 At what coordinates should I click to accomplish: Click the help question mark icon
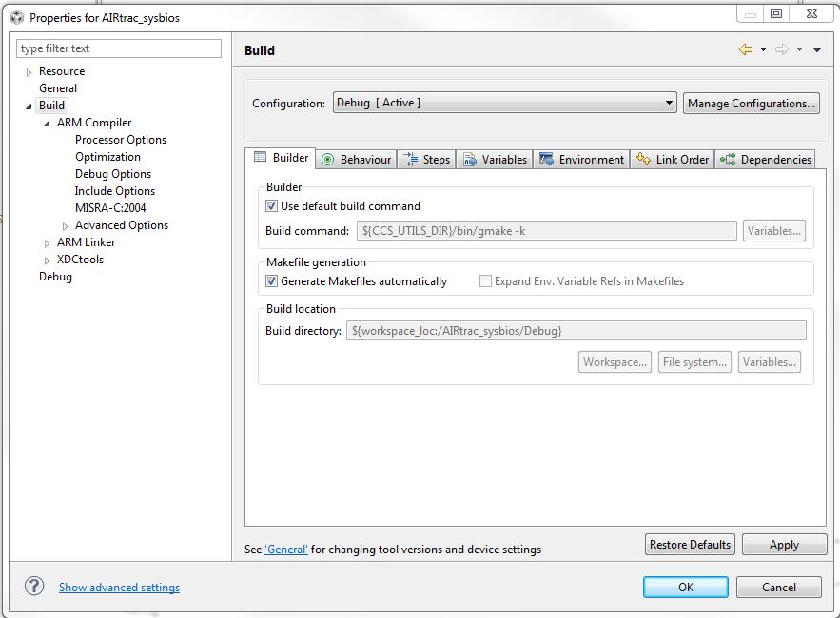[x=34, y=587]
